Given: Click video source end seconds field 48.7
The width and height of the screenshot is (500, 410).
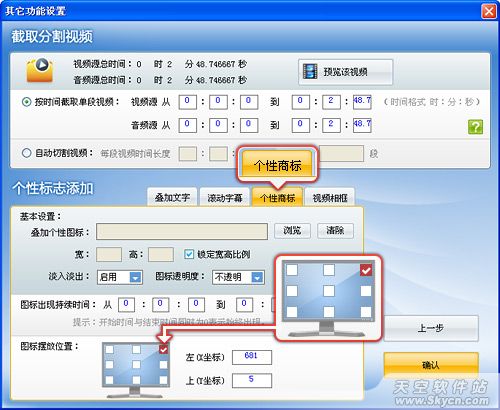Looking at the screenshot, I should 362,102.
